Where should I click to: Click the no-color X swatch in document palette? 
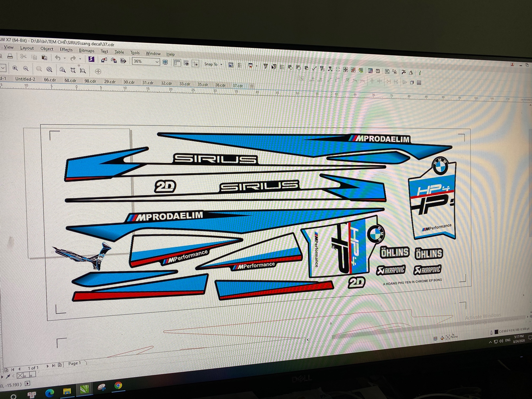tap(20, 376)
